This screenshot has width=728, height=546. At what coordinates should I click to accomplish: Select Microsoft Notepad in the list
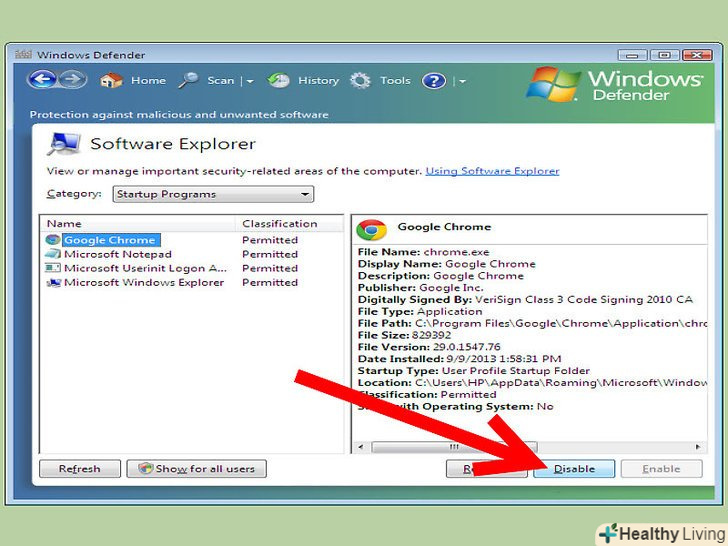tap(117, 254)
